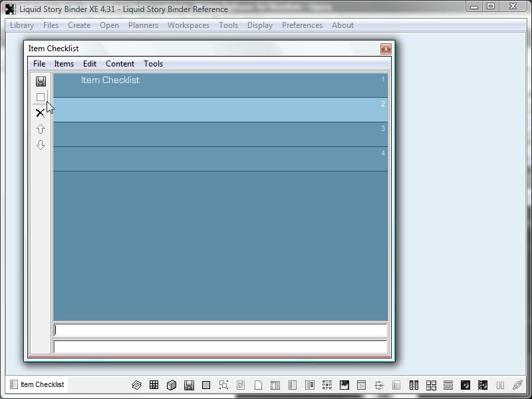Open the Content menu in Item Checklist
The width and height of the screenshot is (532, 399).
pos(120,64)
